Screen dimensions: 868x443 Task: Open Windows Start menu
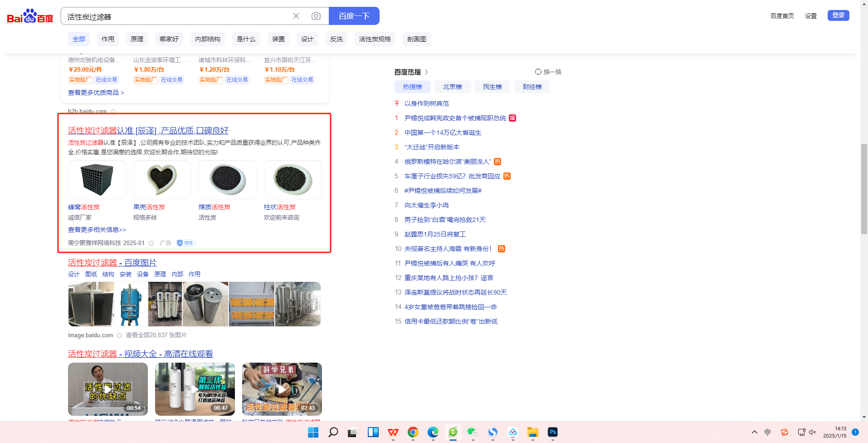313,432
